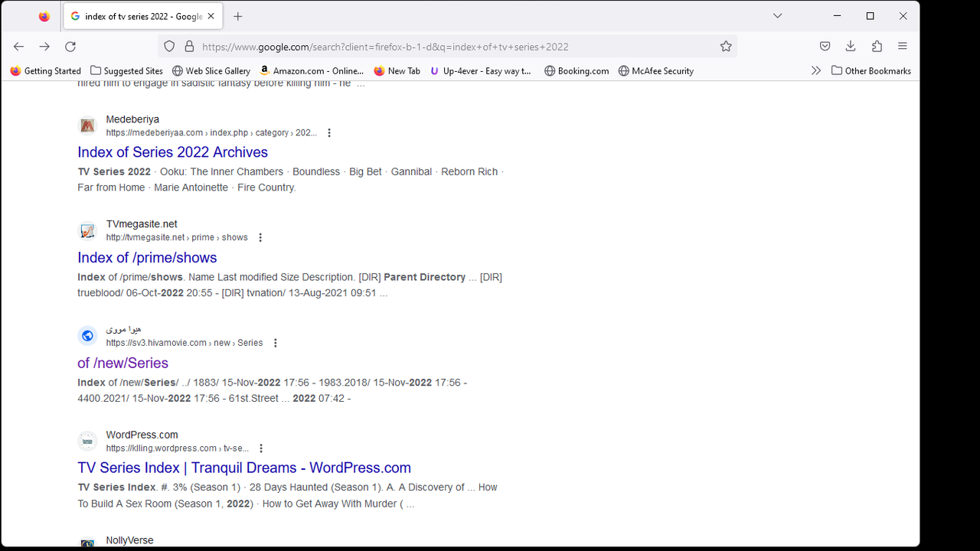980x551 pixels.
Task: Open the Up-4ever bookmark
Action: pyautogui.click(x=481, y=71)
